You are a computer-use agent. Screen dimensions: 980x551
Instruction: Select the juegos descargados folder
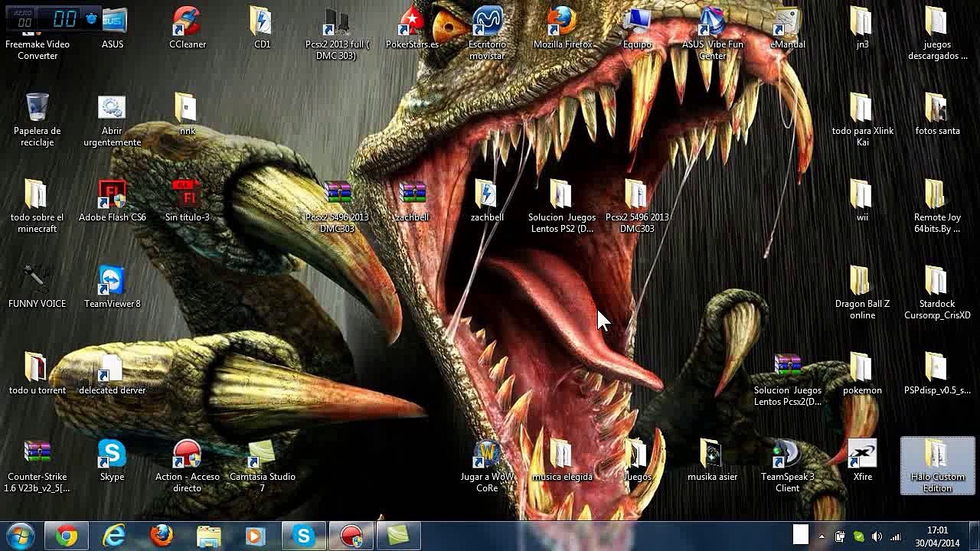(937, 34)
